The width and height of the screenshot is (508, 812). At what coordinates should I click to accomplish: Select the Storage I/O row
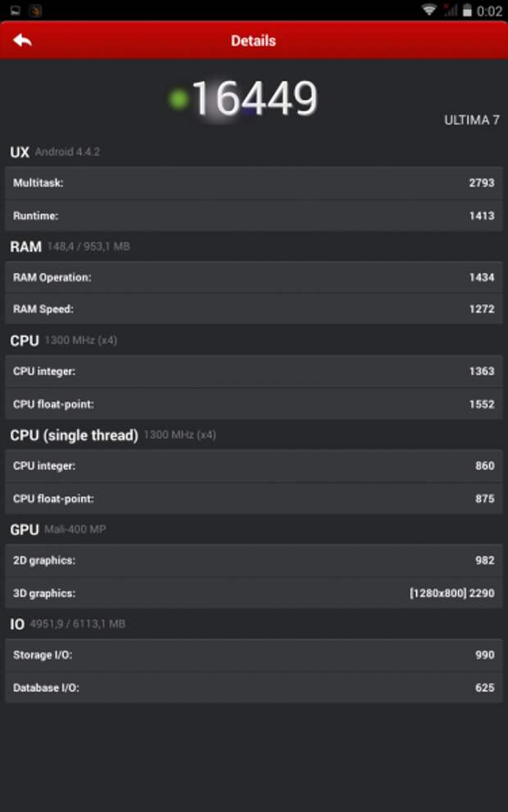point(254,655)
